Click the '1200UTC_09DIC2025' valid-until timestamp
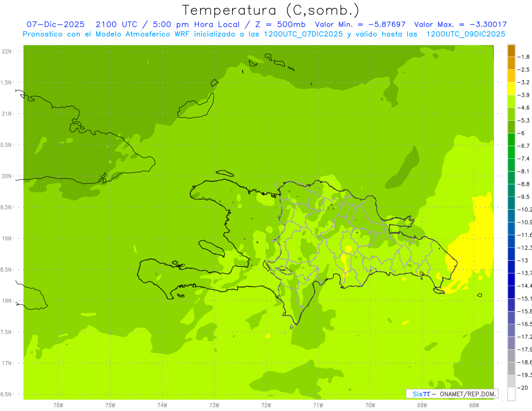 click(x=465, y=34)
